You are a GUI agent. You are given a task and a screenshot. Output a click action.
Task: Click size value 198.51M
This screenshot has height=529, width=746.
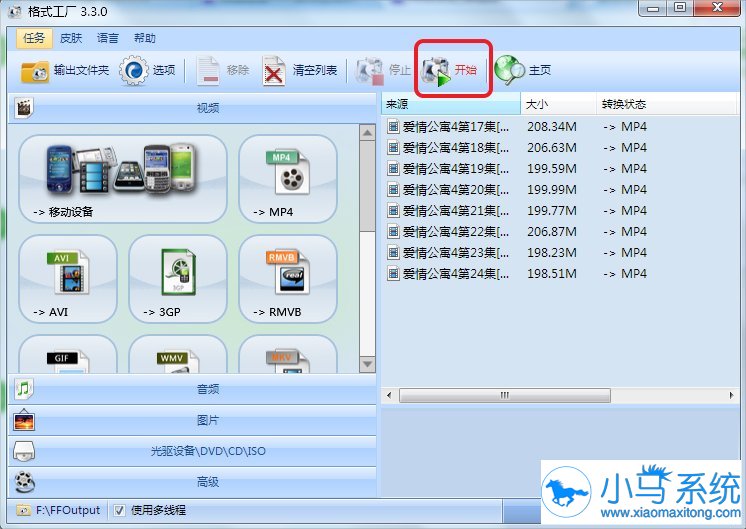point(551,274)
